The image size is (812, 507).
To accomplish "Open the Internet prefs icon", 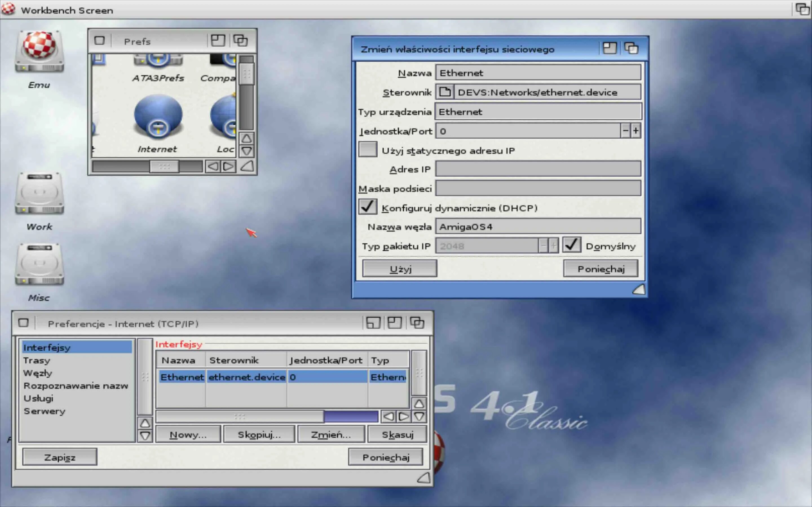I will 158,117.
